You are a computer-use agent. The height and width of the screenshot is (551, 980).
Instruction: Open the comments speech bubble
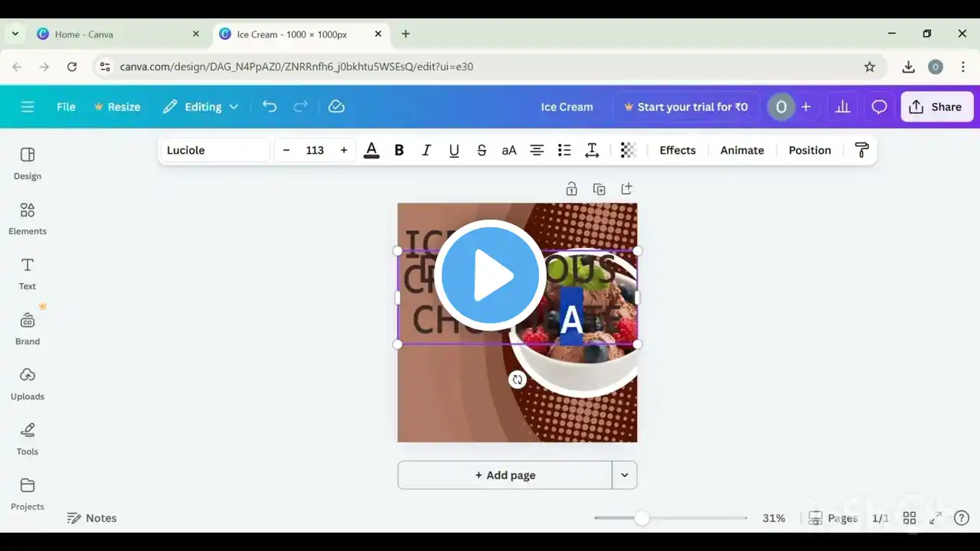pyautogui.click(x=879, y=107)
